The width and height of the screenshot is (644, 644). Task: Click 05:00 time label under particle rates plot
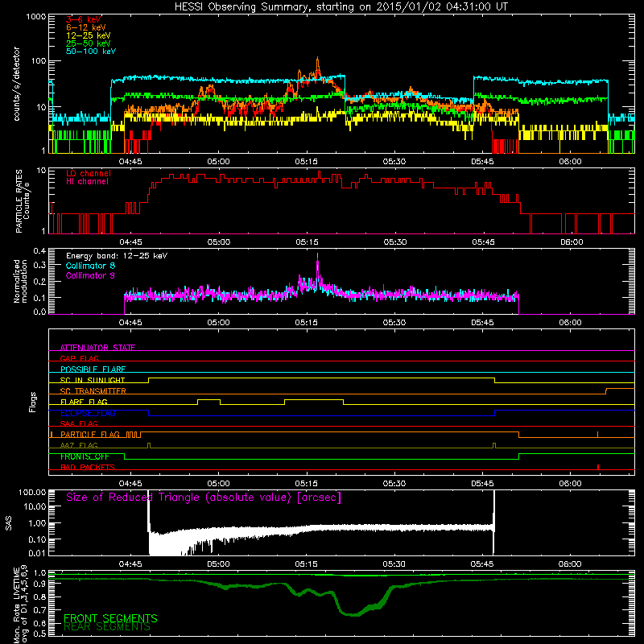218,242
